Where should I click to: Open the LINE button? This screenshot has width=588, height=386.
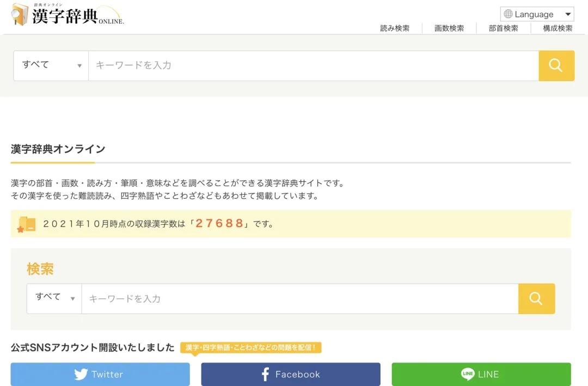pos(481,374)
